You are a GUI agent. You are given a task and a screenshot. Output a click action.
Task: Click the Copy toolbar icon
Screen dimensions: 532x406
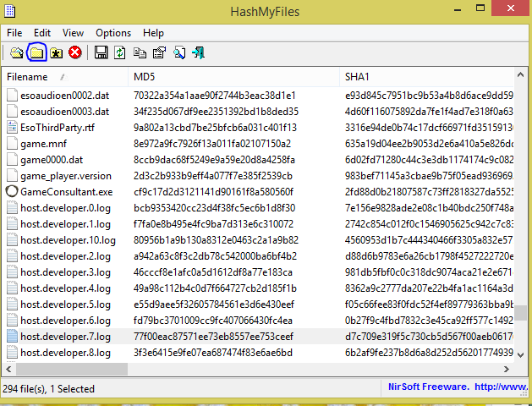pos(140,53)
